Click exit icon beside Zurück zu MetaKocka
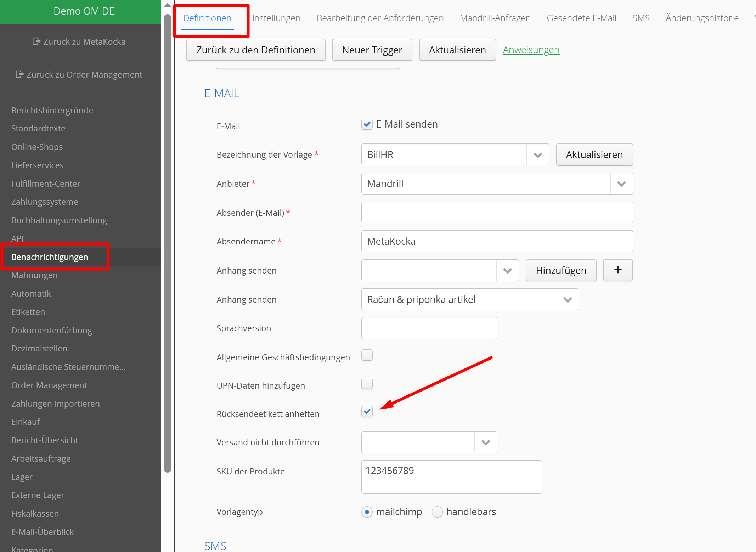 tap(36, 41)
